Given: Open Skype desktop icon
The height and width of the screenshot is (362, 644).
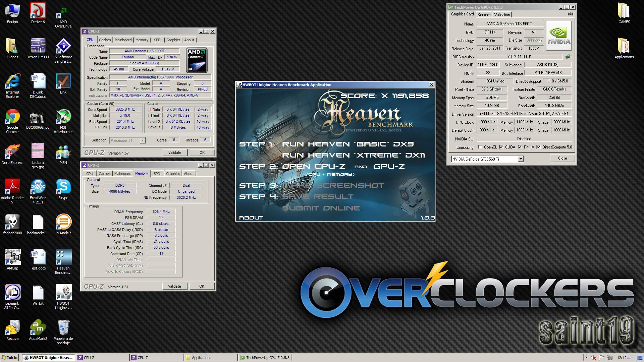Looking at the screenshot, I should pos(63,189).
